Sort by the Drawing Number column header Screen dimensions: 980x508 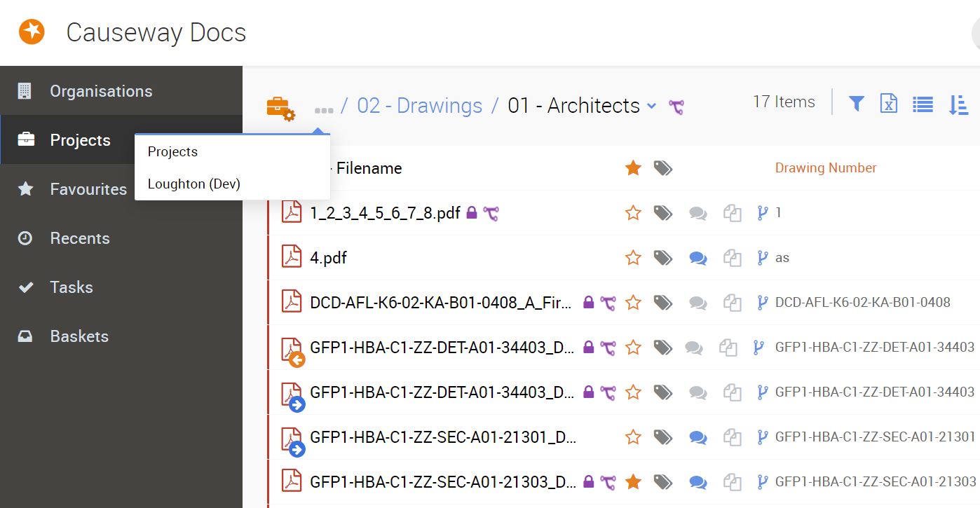[x=826, y=167]
